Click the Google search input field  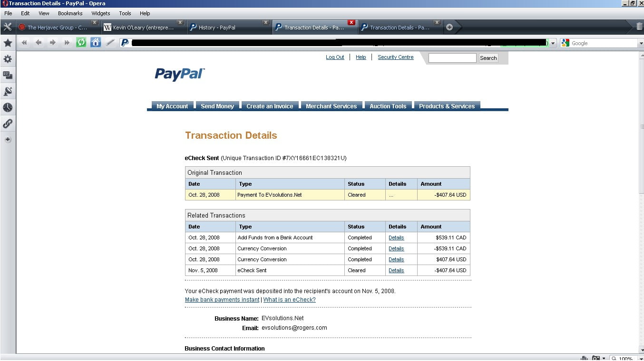pos(604,43)
